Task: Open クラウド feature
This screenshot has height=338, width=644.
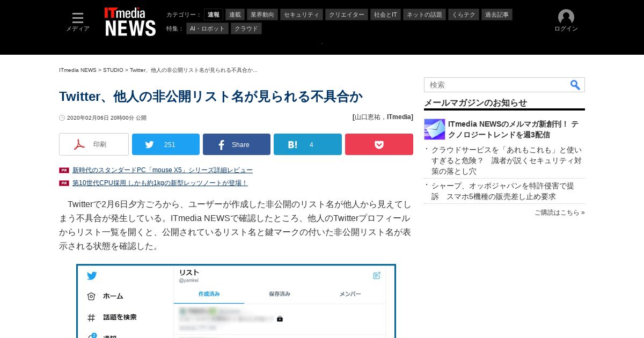Action: (x=246, y=28)
